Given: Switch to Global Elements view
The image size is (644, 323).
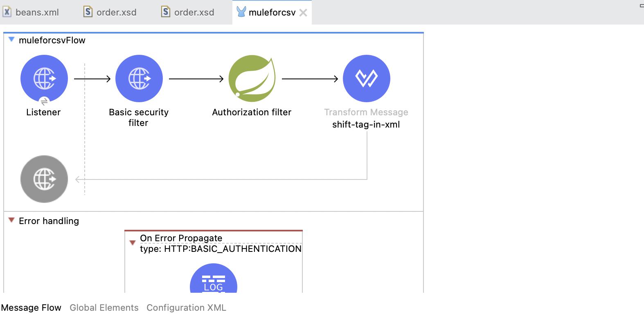Looking at the screenshot, I should [104, 307].
